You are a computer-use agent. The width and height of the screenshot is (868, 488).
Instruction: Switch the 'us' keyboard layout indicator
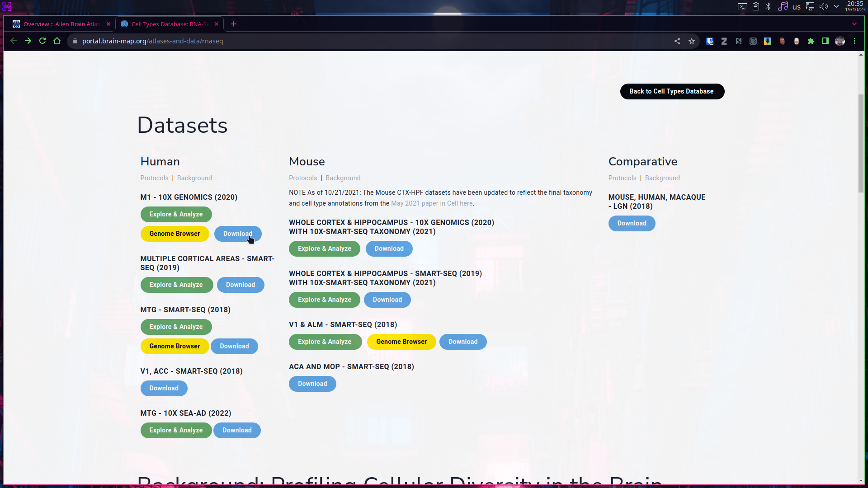[796, 7]
